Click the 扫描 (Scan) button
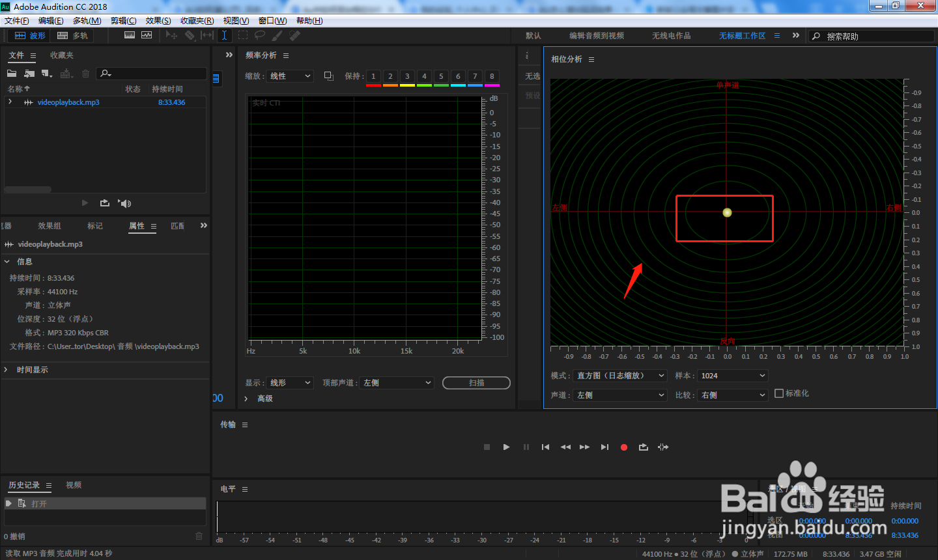Viewport: 938px width, 560px height. (x=476, y=383)
